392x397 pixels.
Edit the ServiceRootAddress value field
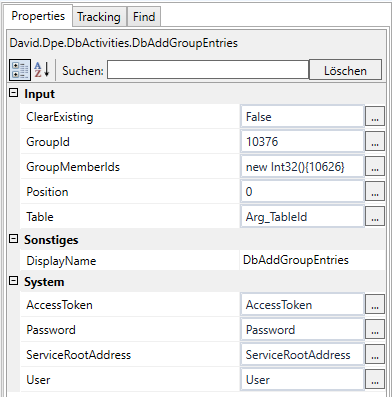302,355
